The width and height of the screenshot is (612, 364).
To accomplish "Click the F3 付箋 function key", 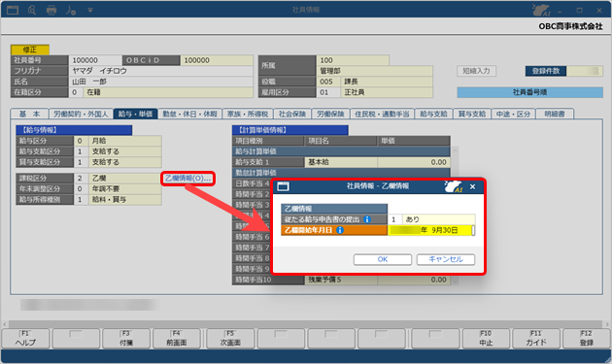I will [x=126, y=338].
